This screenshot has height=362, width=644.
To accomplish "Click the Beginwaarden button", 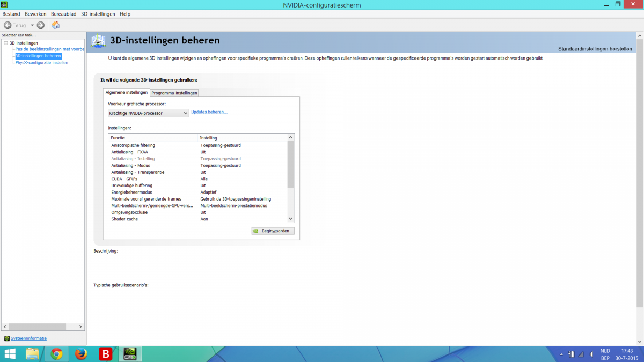I will pyautogui.click(x=273, y=231).
